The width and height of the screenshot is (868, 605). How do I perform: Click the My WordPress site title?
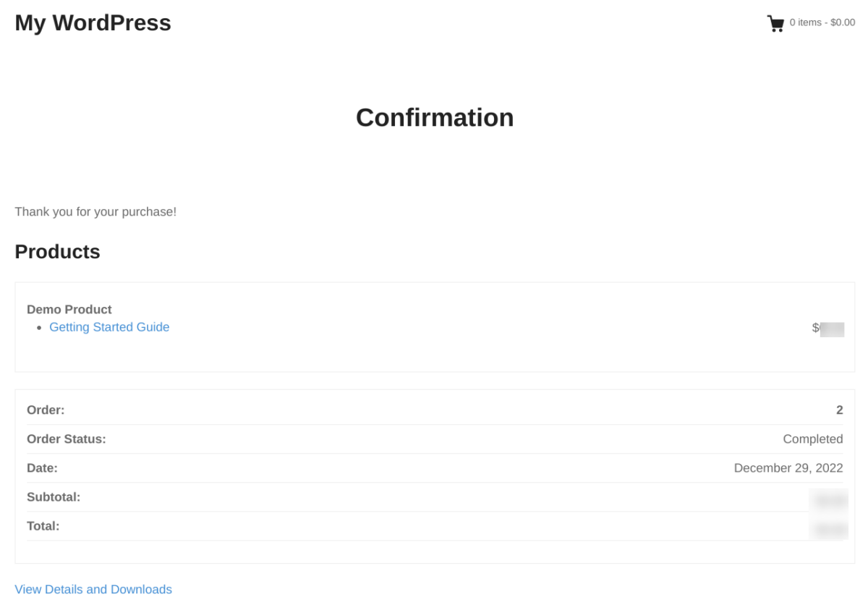93,22
